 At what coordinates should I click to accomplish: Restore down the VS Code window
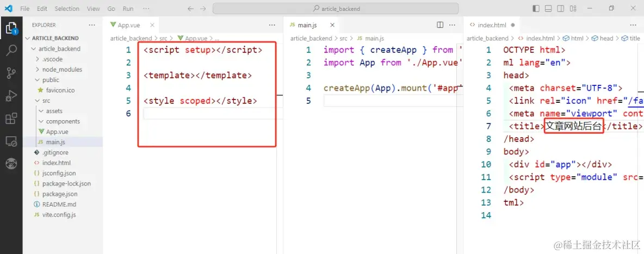611,8
